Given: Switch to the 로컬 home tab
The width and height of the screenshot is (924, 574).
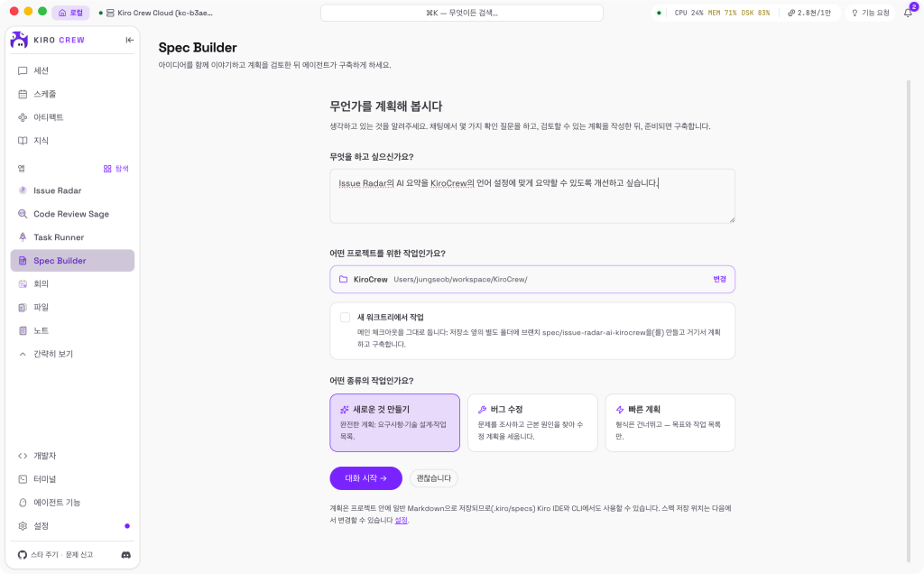Looking at the screenshot, I should coord(70,13).
